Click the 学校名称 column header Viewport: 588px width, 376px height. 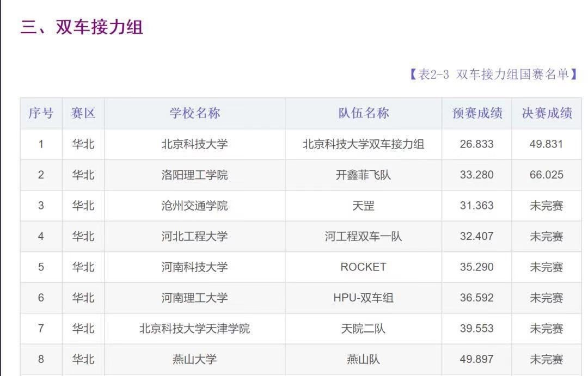point(194,113)
